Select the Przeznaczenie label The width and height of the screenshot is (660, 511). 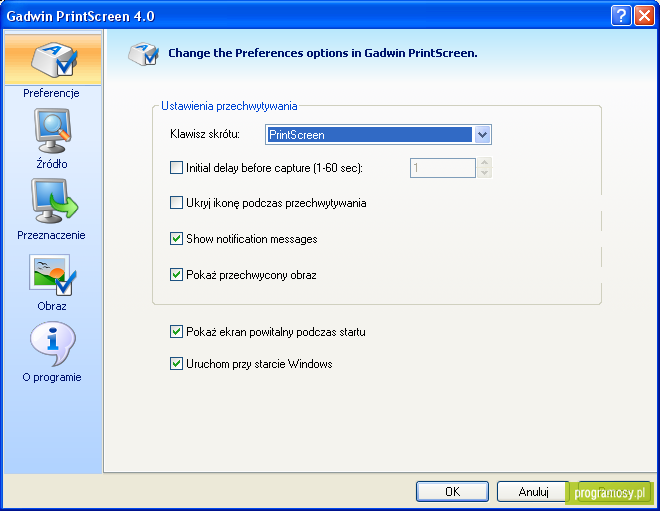coord(51,235)
